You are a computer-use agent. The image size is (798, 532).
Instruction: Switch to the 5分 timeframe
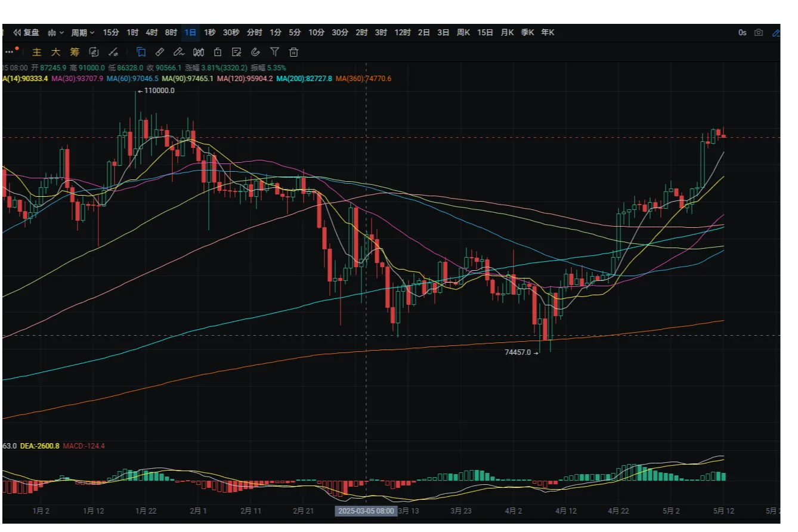click(x=295, y=33)
